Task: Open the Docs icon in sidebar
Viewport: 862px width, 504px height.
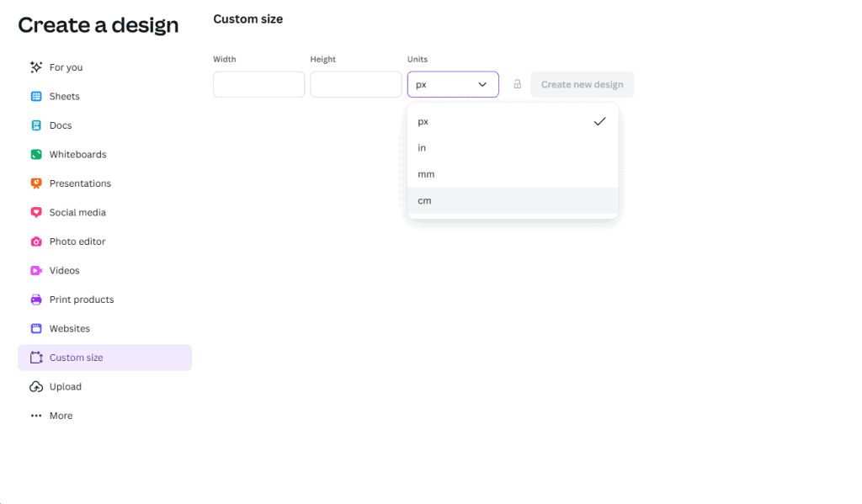Action: tap(36, 125)
